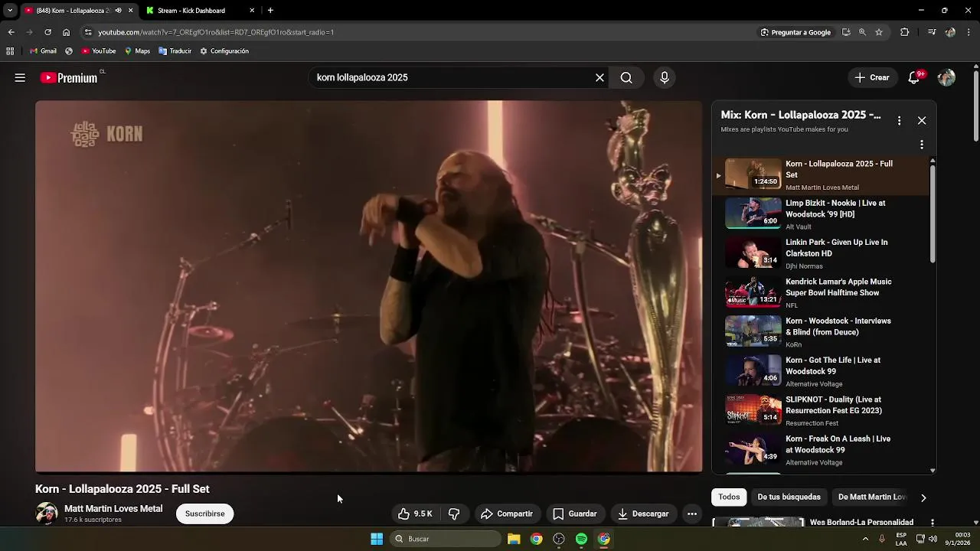Viewport: 980px width, 551px height.
Task: Open Windows Start menu
Action: pyautogui.click(x=377, y=539)
